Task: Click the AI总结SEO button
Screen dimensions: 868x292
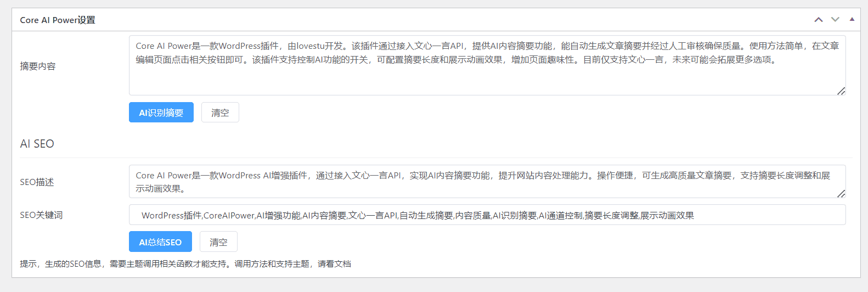Action: [160, 242]
